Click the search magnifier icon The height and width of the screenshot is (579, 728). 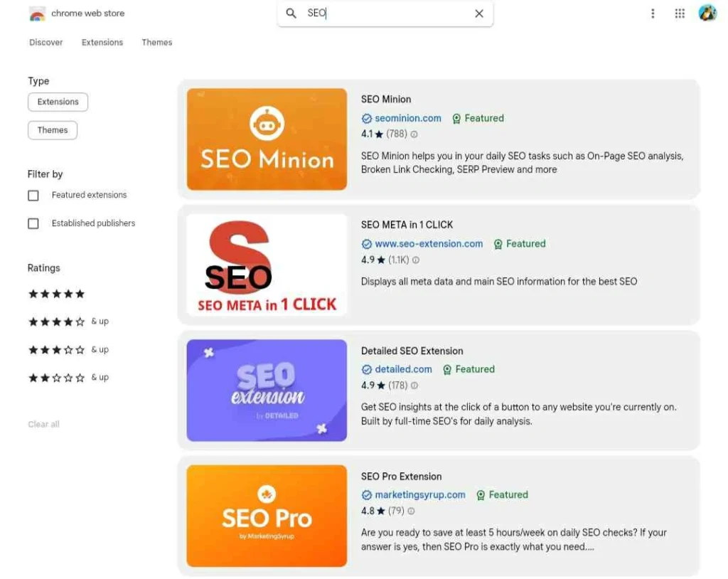point(291,13)
